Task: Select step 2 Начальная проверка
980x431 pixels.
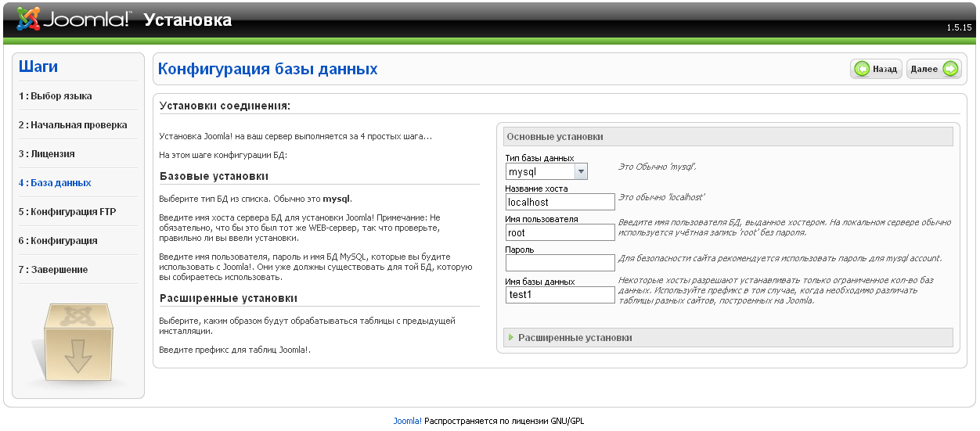Action: (73, 125)
